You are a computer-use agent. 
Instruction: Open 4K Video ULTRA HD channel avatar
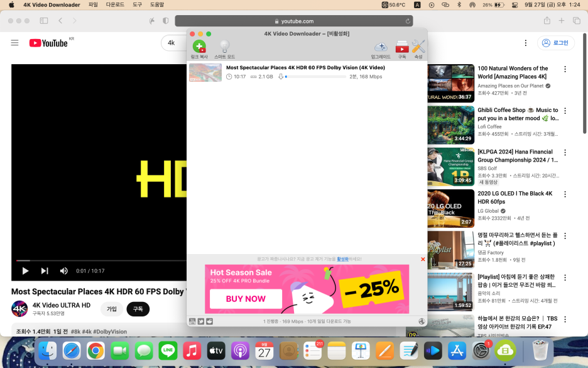coord(19,309)
